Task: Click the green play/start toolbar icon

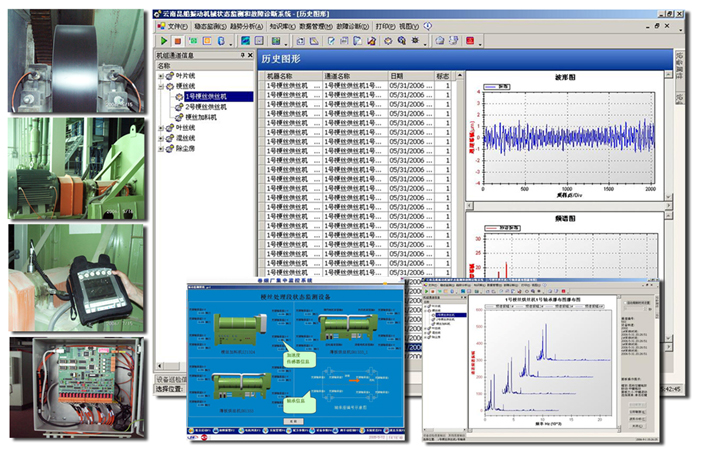Action: 162,41
